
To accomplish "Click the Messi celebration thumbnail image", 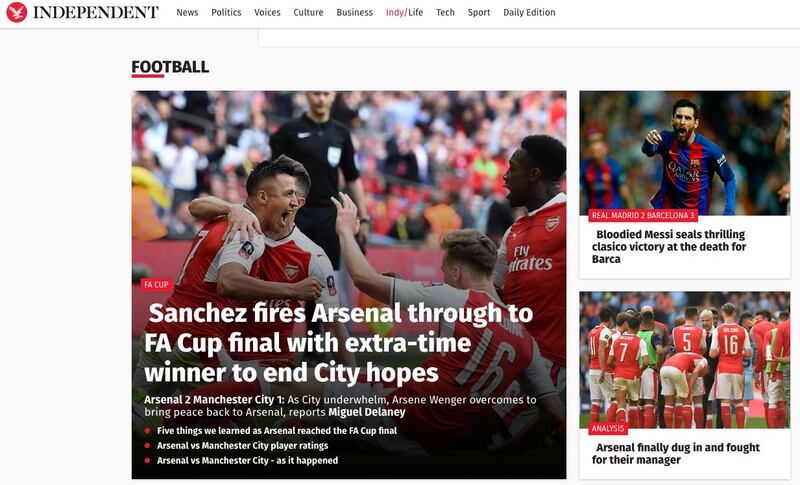I will (684, 153).
